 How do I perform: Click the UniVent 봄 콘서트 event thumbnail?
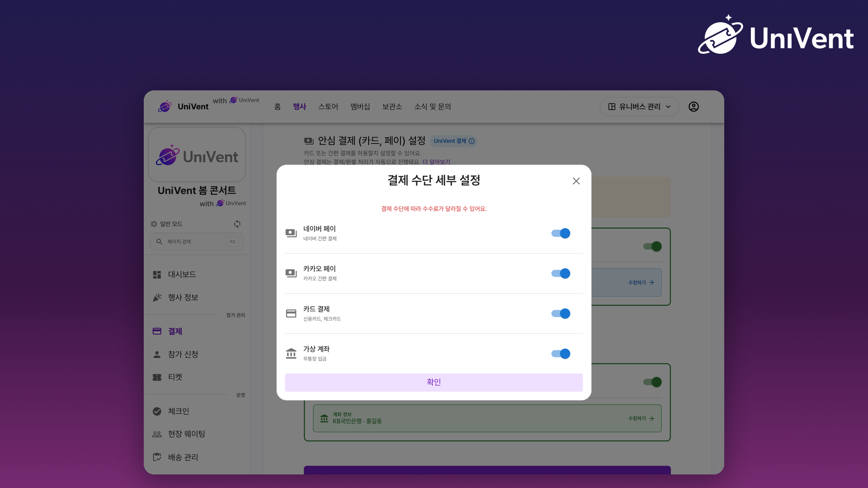(x=197, y=155)
